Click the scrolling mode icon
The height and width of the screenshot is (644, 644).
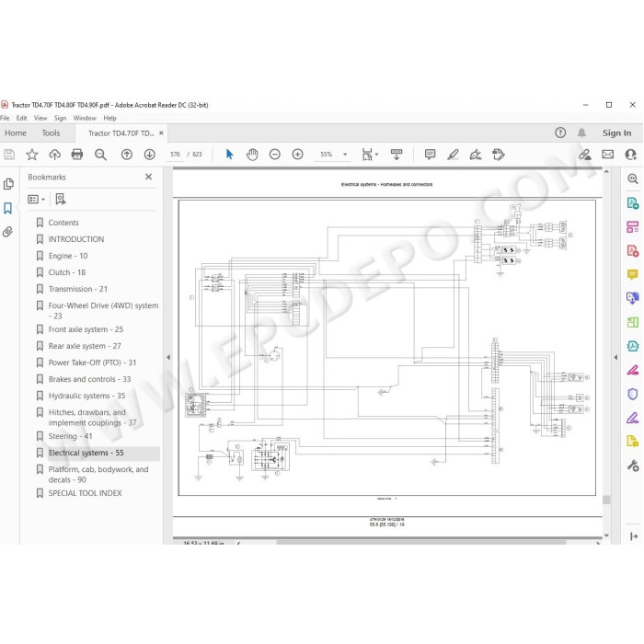(397, 155)
